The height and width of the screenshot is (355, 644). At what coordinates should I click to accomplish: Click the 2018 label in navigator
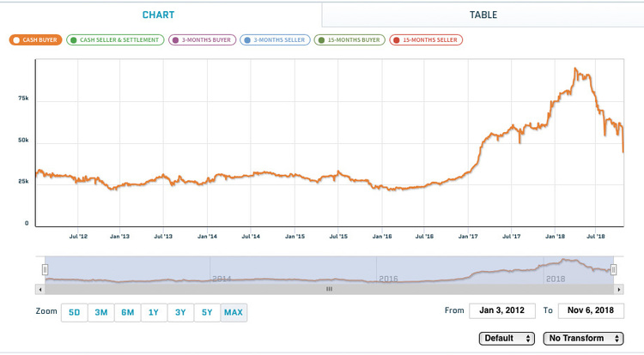pyautogui.click(x=556, y=279)
